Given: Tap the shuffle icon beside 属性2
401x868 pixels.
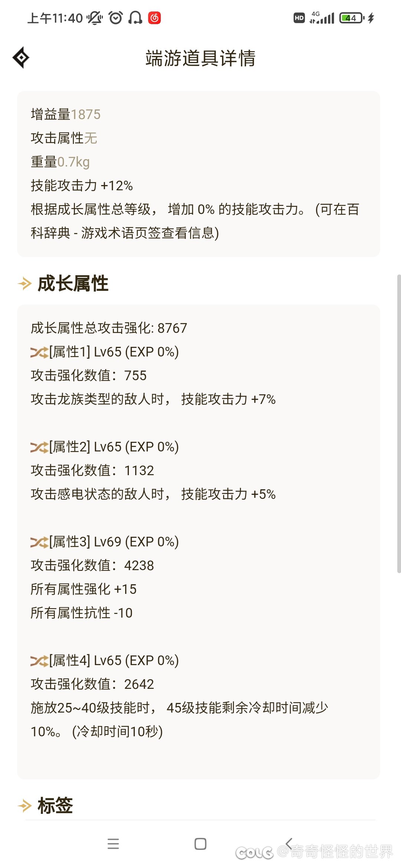Looking at the screenshot, I should tap(39, 447).
